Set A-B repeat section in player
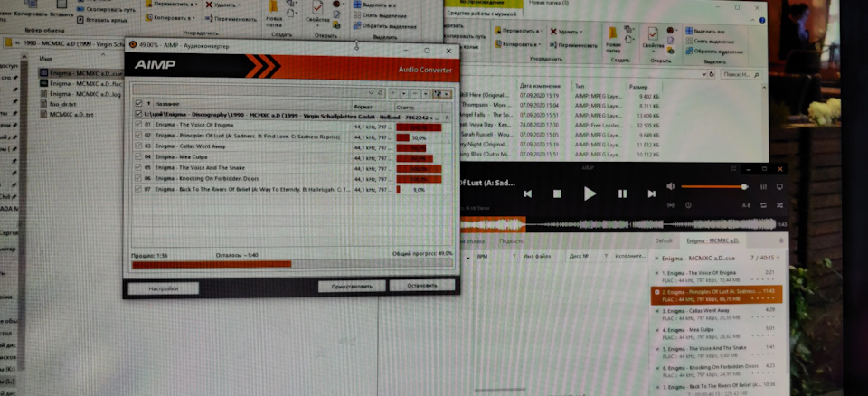 click(x=746, y=205)
